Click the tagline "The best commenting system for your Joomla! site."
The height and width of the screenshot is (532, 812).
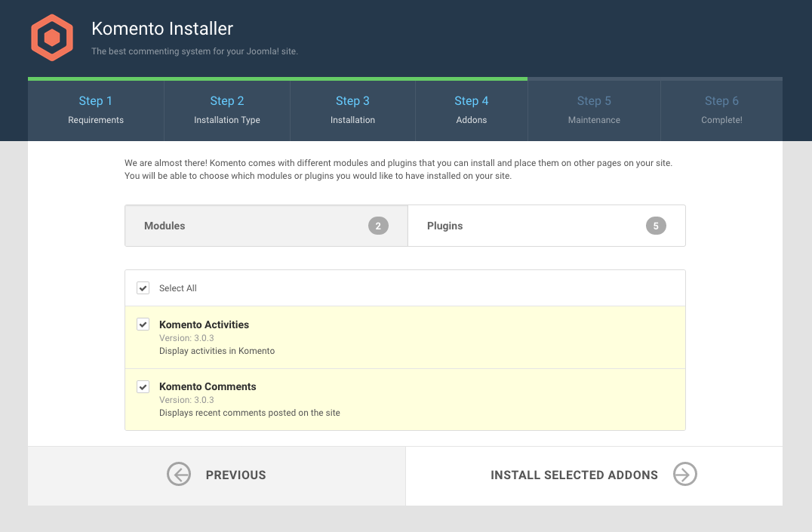pyautogui.click(x=195, y=51)
